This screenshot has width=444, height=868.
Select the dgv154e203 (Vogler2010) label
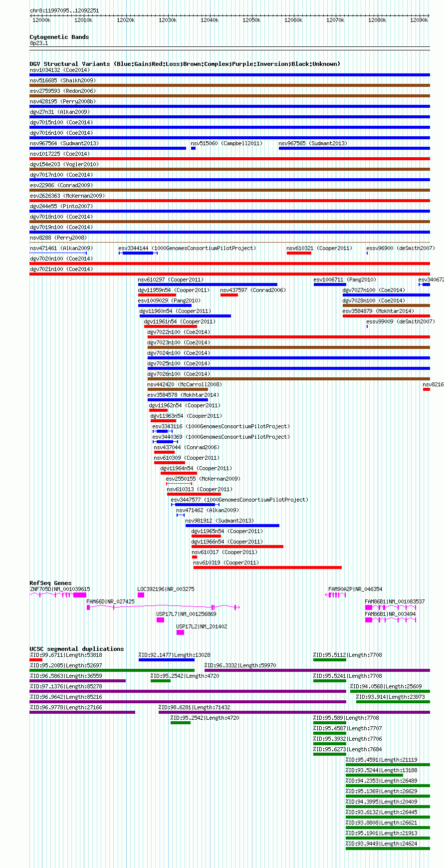point(64,164)
